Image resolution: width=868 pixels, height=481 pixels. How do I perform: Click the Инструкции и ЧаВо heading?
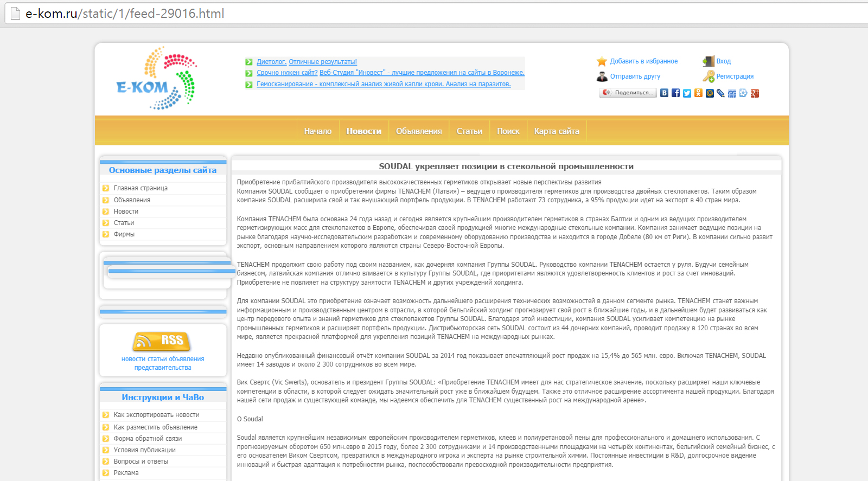click(163, 397)
